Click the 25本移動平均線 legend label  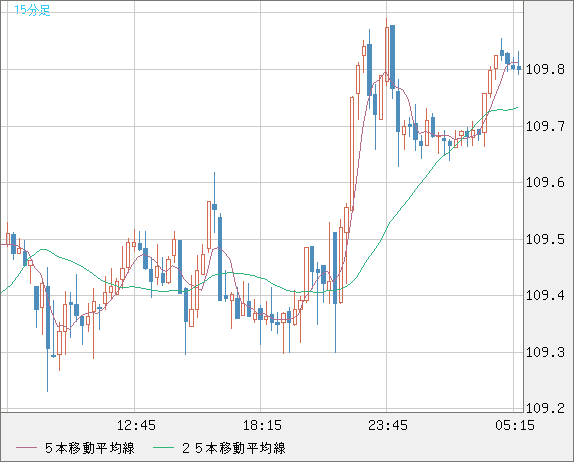[x=234, y=448]
